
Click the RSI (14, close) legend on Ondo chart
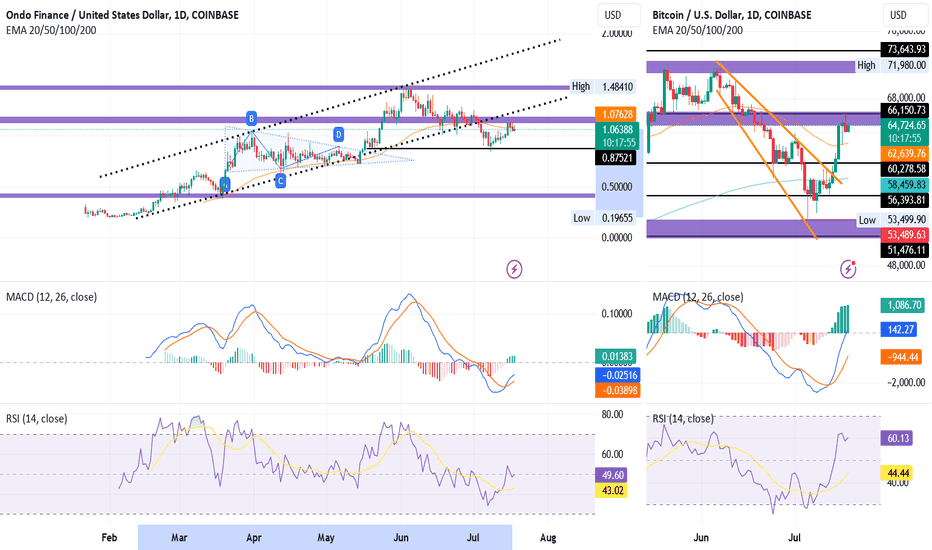[x=37, y=419]
